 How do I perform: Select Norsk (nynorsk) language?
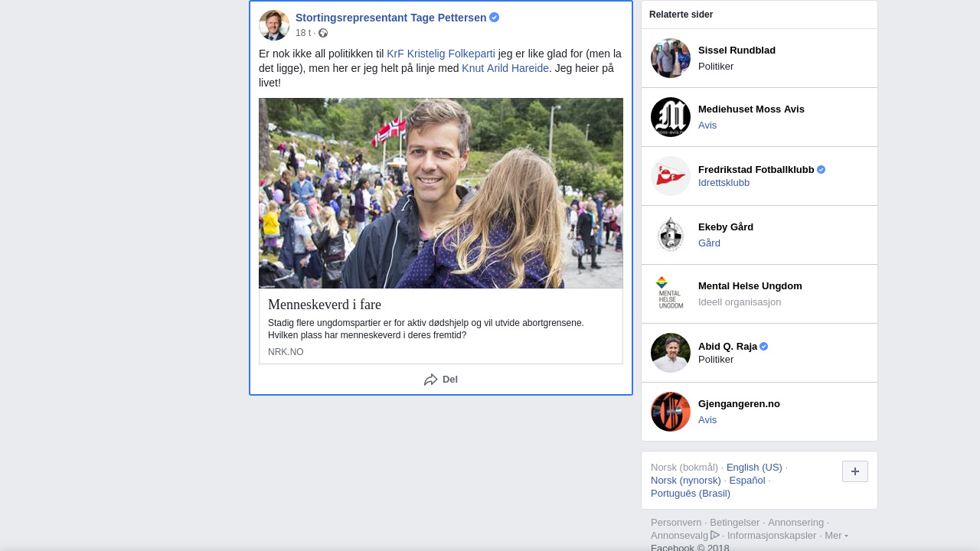(685, 481)
